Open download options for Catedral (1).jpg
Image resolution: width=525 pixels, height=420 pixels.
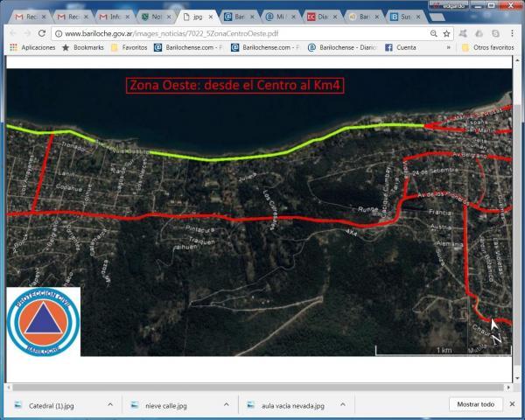[110, 404]
